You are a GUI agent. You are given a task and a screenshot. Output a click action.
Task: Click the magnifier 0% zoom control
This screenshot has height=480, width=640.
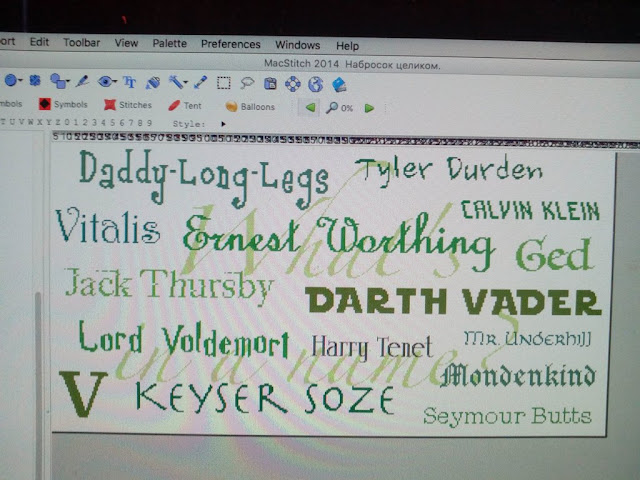[x=340, y=108]
